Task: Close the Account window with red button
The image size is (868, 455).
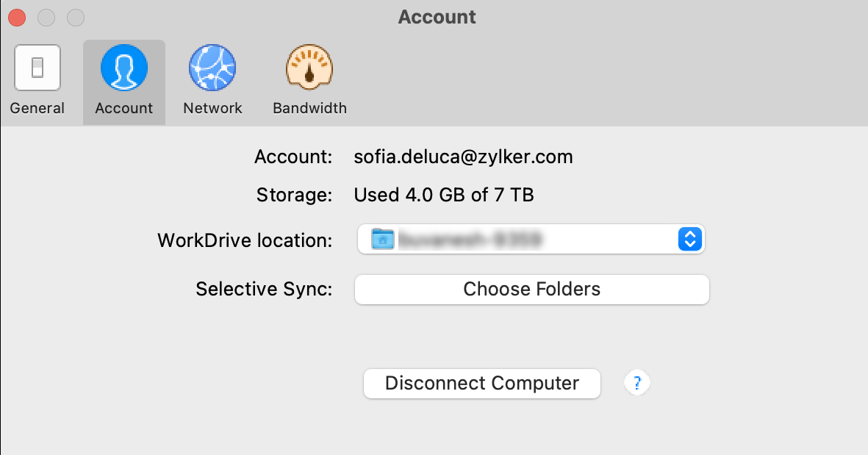Action: tap(17, 18)
